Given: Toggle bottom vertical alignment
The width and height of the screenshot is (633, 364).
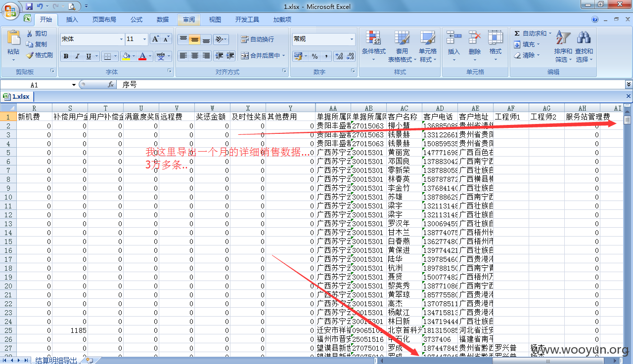Looking at the screenshot, I should [x=206, y=39].
